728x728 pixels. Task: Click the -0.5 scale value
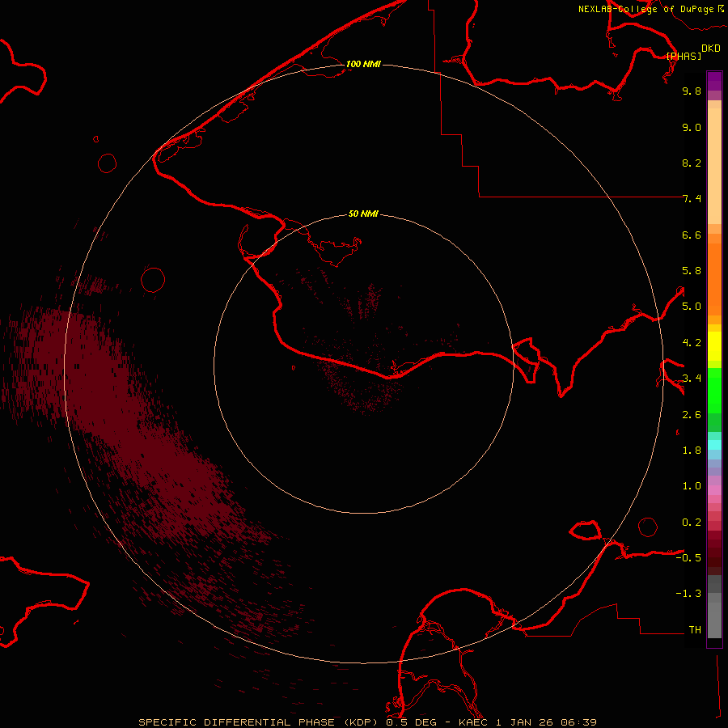tap(688, 558)
